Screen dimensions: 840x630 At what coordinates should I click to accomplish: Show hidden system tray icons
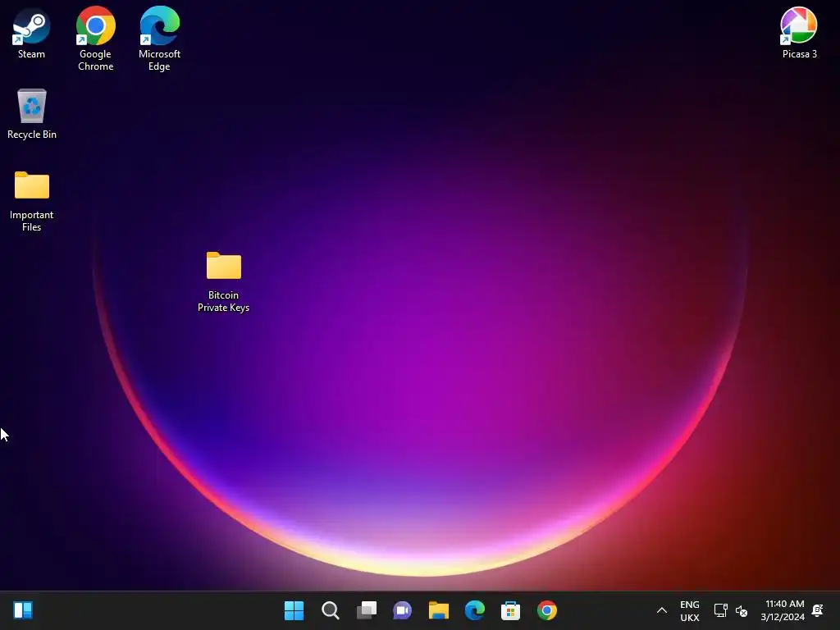pos(662,610)
